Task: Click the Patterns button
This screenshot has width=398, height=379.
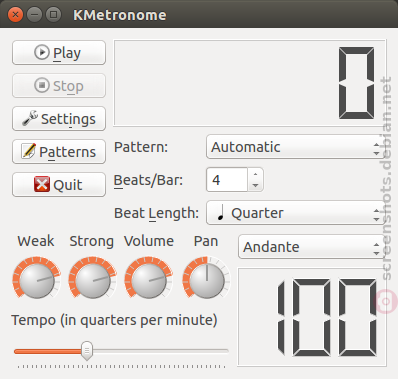Action: click(59, 152)
